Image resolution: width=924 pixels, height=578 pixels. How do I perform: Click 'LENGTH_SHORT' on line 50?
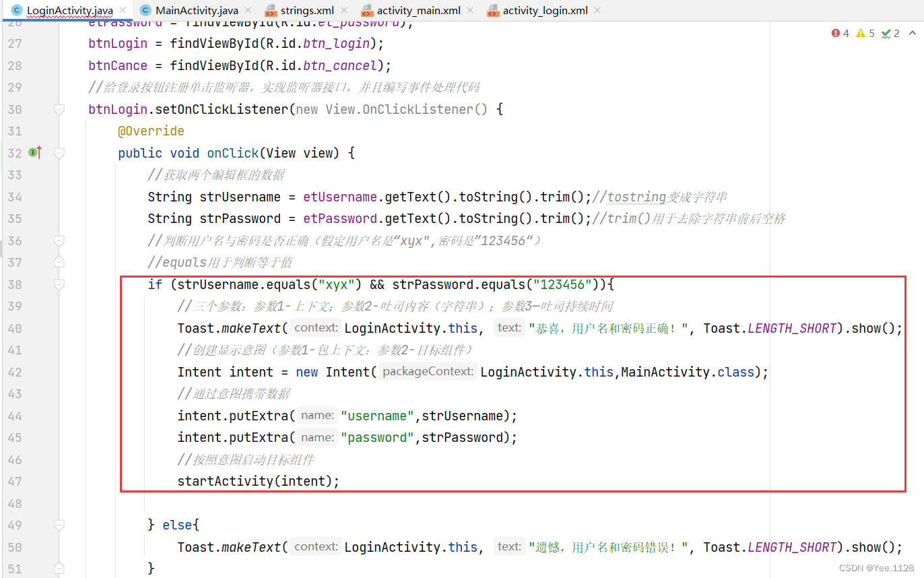[792, 547]
